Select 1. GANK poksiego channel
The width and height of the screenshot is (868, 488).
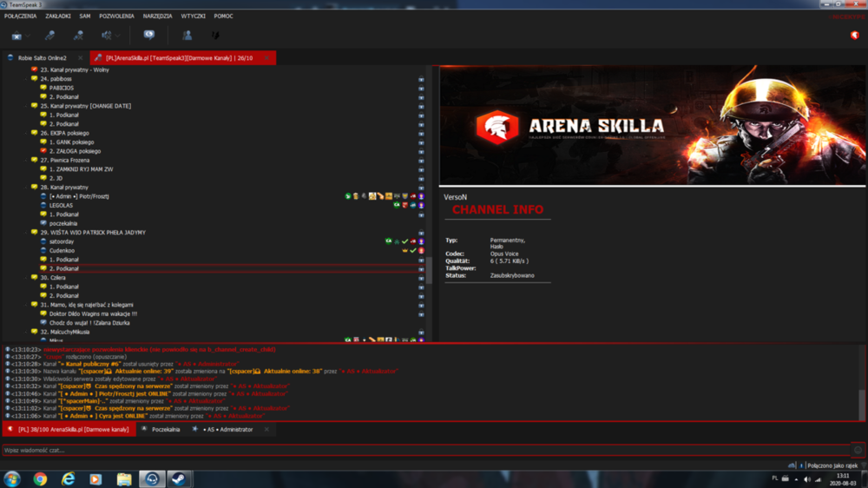pos(71,142)
